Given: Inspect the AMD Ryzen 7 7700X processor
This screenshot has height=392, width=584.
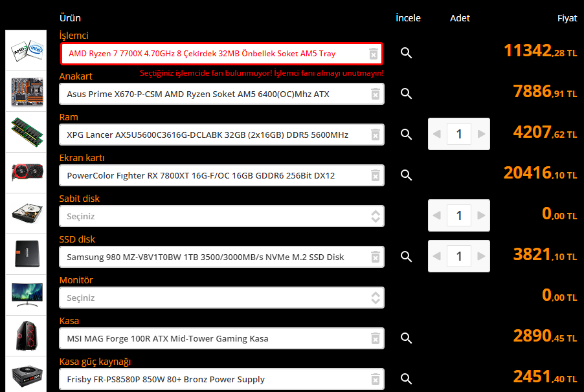Looking at the screenshot, I should click(406, 53).
